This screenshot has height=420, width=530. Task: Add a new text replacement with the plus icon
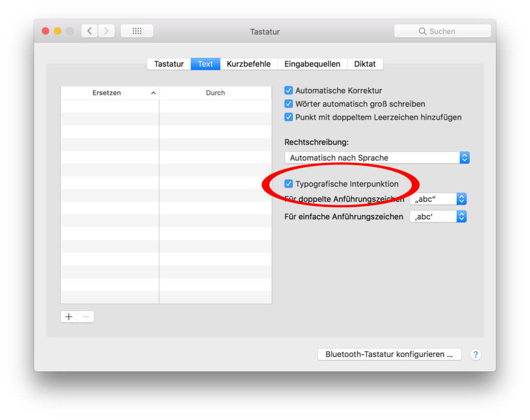[68, 316]
